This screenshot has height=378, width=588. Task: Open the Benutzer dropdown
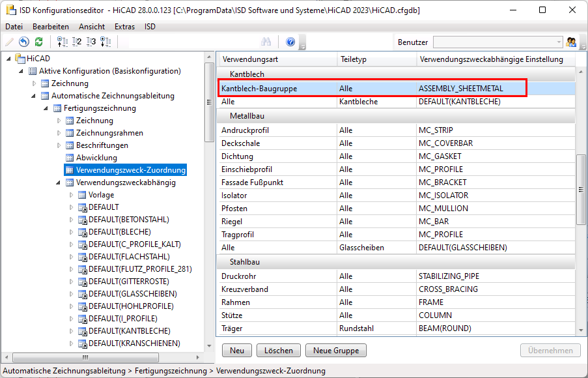pos(559,42)
